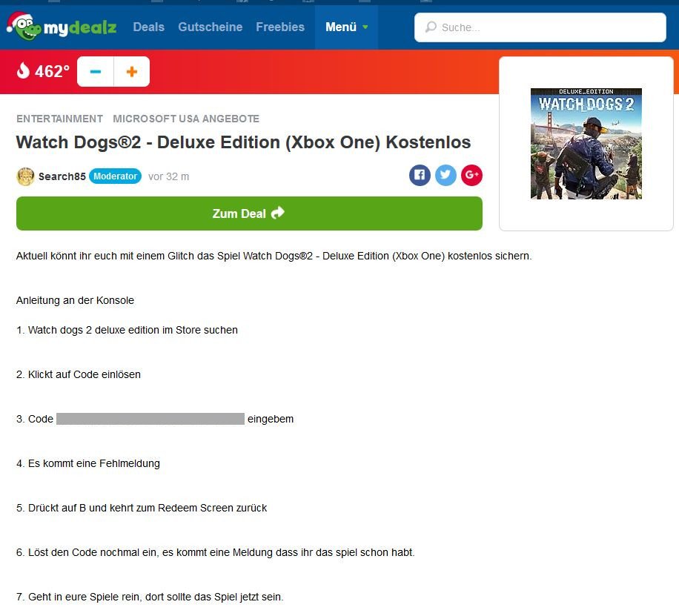Open MICROSOFT USA ANGEBOTE link

click(186, 119)
